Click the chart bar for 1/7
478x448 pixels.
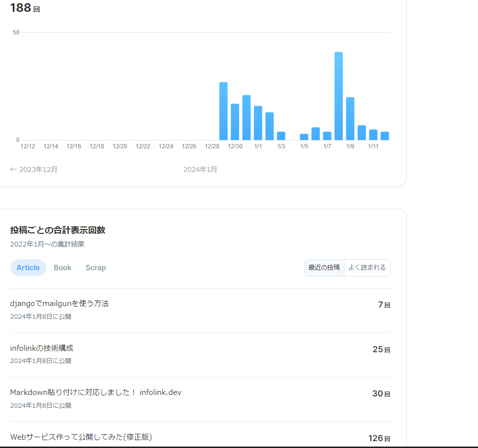tap(327, 136)
